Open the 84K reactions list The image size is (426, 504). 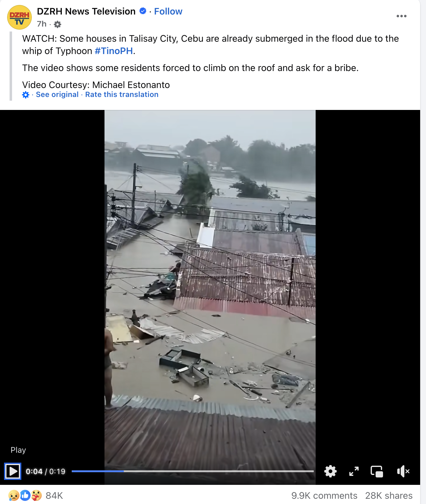[36, 496]
